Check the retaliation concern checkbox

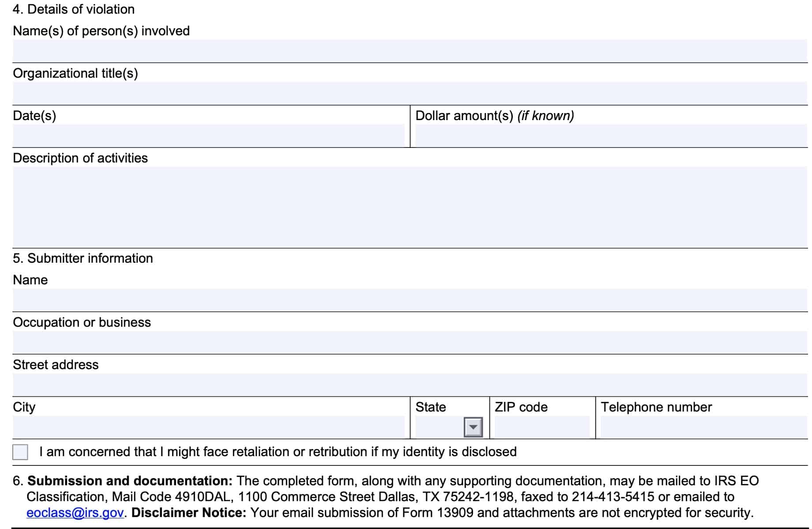click(x=20, y=452)
